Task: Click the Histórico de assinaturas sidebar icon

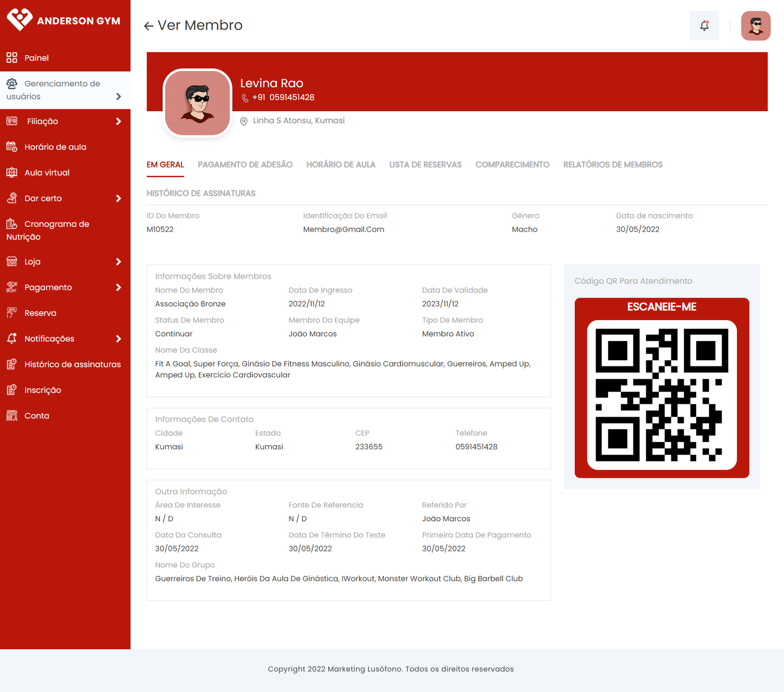Action: pyautogui.click(x=12, y=364)
